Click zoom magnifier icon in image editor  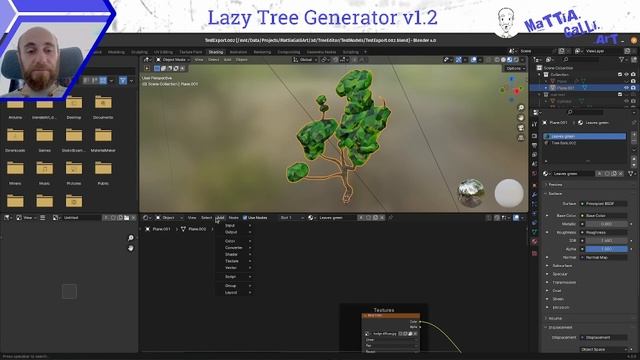(x=131, y=238)
